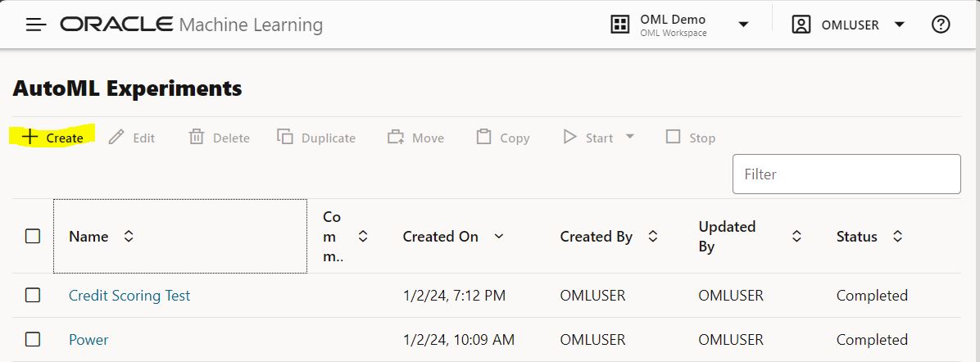Click the OML Demo workspace grid icon
980x362 pixels.
tap(621, 25)
